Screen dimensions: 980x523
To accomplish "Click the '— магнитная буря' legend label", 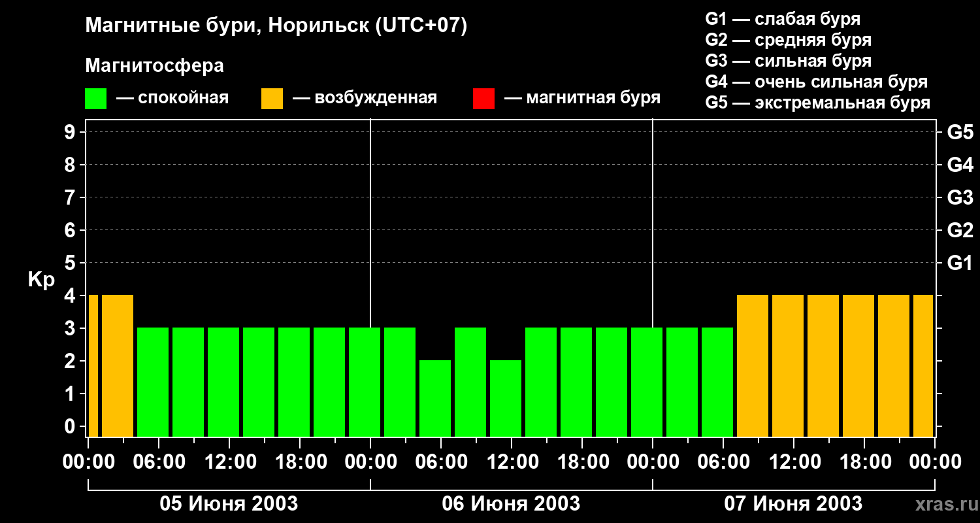I will (x=582, y=98).
